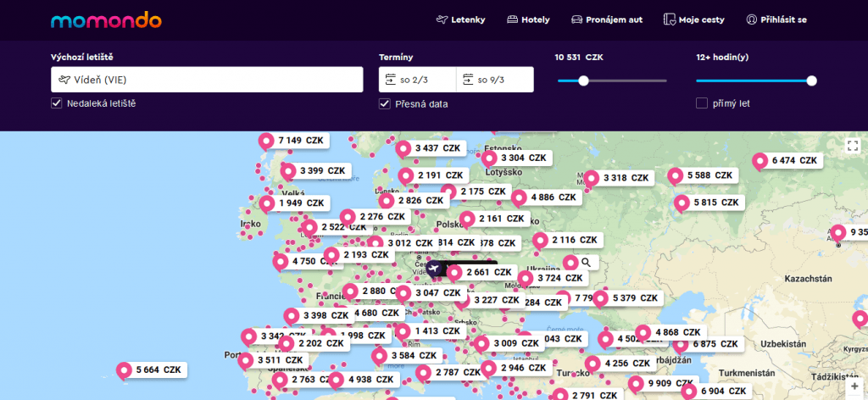Open the Moje cesty link
Image resolution: width=868 pixels, height=400 pixels.
[x=694, y=19]
